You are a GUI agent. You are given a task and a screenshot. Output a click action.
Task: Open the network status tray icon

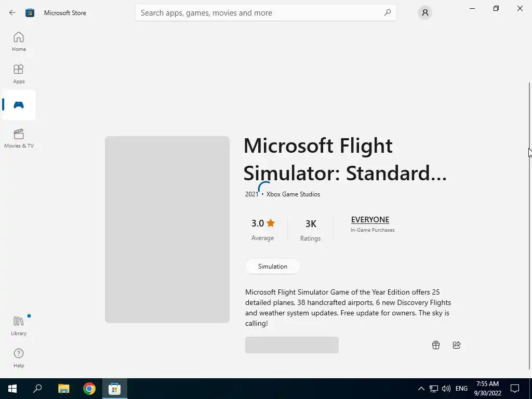434,389
